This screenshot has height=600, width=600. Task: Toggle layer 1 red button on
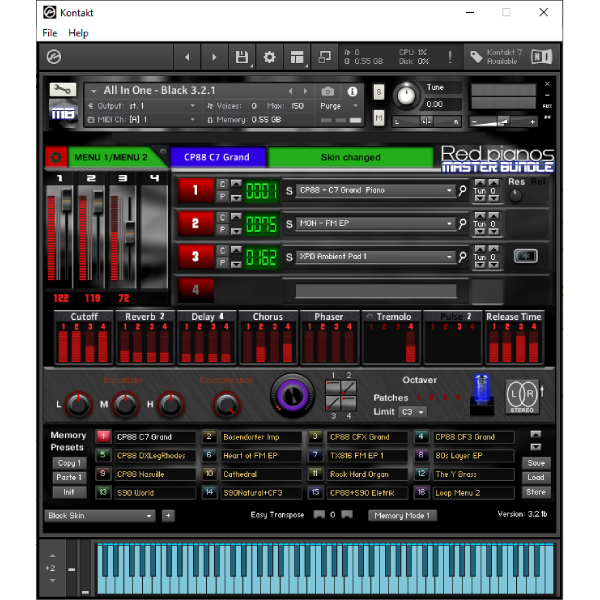click(196, 190)
